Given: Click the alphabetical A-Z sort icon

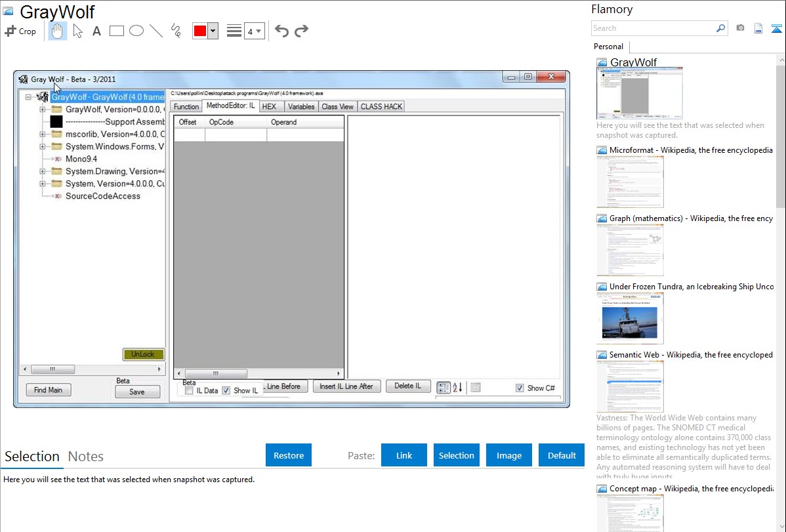Looking at the screenshot, I should 458,387.
